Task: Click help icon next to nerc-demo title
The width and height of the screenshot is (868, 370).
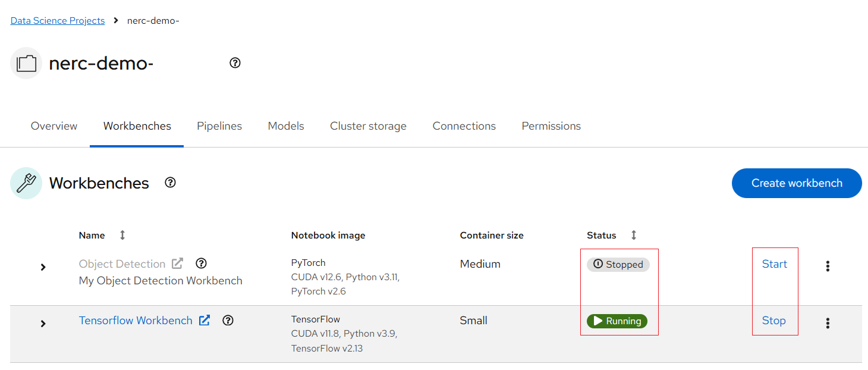Action: coord(235,63)
